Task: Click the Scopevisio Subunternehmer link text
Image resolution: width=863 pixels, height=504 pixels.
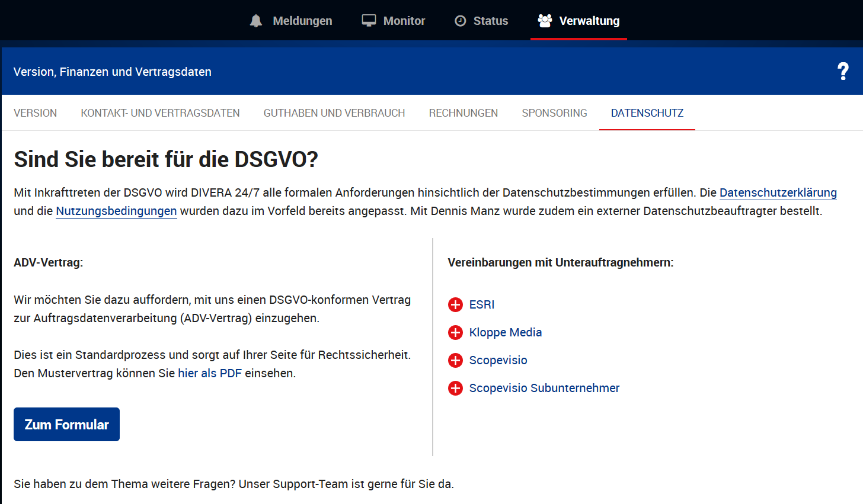Action: 544,388
